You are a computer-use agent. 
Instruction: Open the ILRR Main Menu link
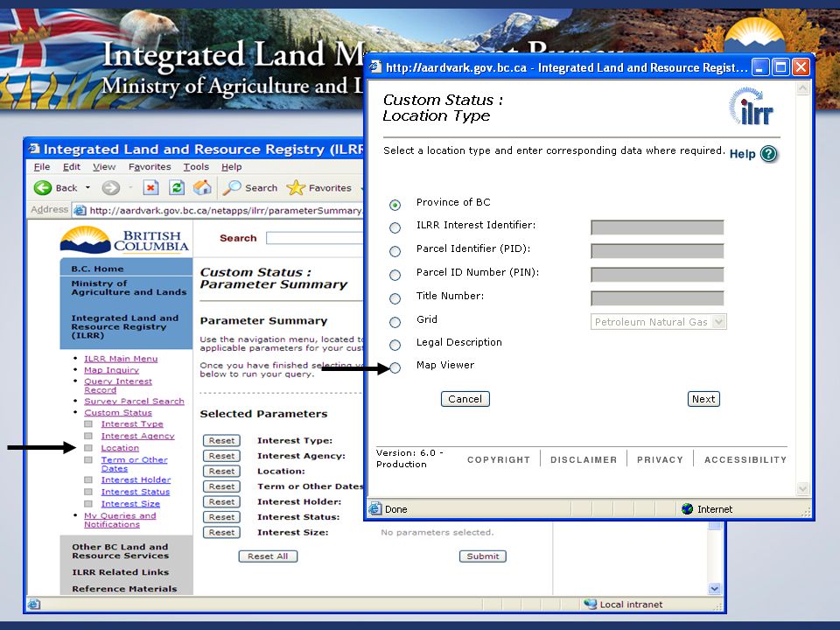point(121,359)
